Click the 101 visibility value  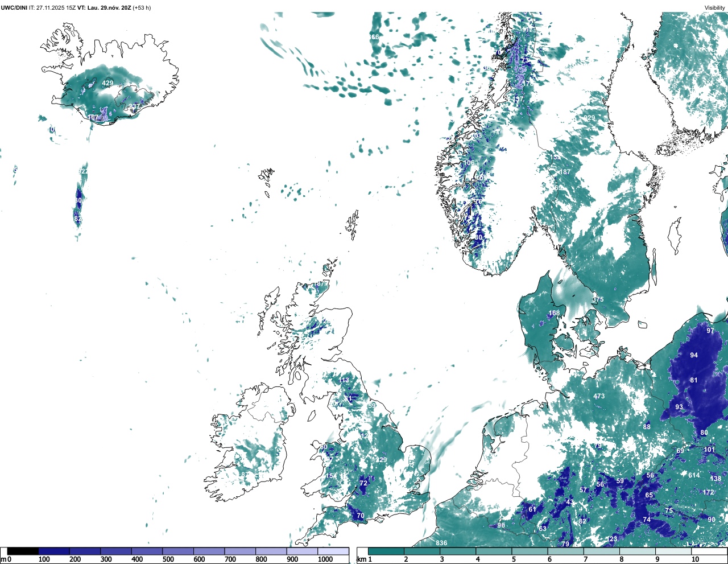click(x=710, y=450)
